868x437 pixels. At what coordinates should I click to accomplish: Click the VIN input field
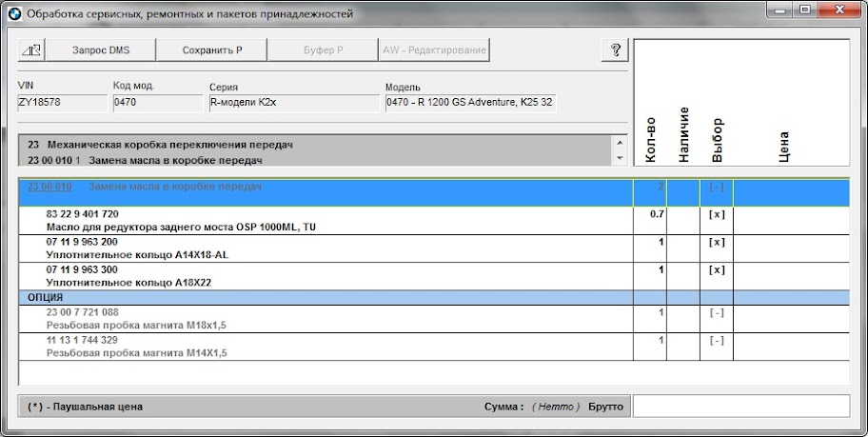[63, 103]
